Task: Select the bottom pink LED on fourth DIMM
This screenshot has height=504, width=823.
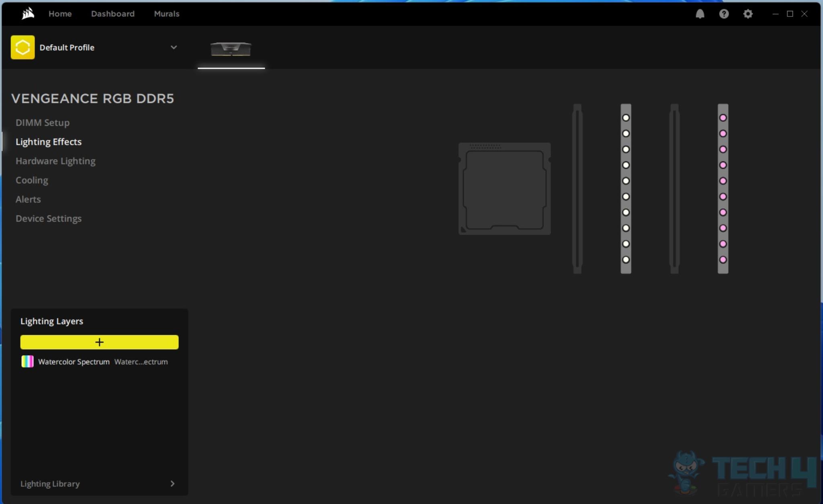Action: tap(723, 260)
